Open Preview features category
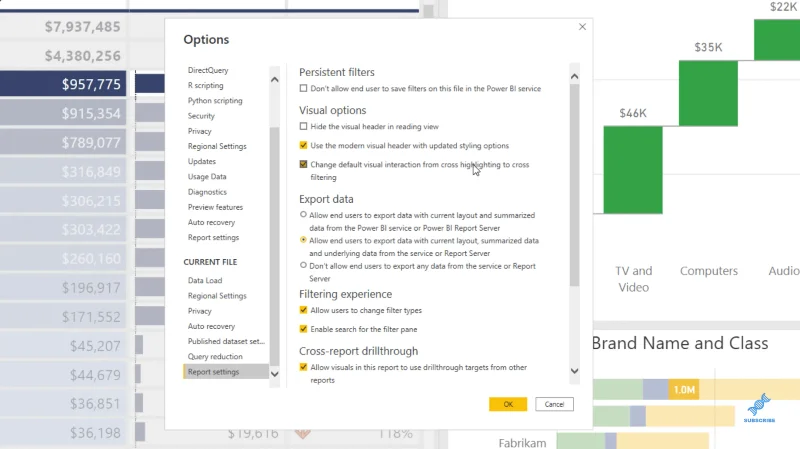 point(215,207)
